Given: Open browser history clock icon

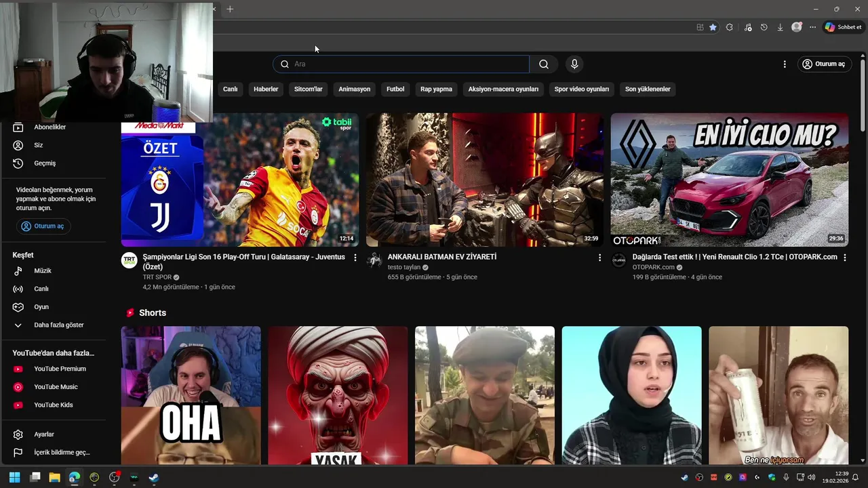Looking at the screenshot, I should coord(764,27).
